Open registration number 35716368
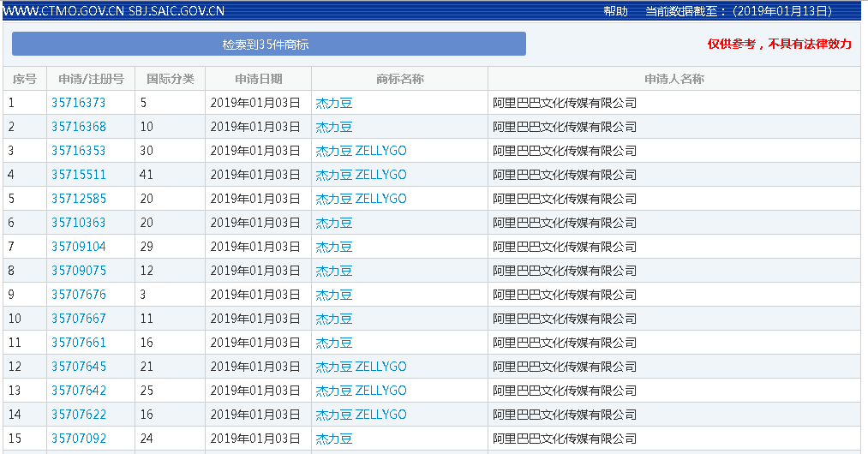Screen dimensions: 868x454 coord(79,127)
